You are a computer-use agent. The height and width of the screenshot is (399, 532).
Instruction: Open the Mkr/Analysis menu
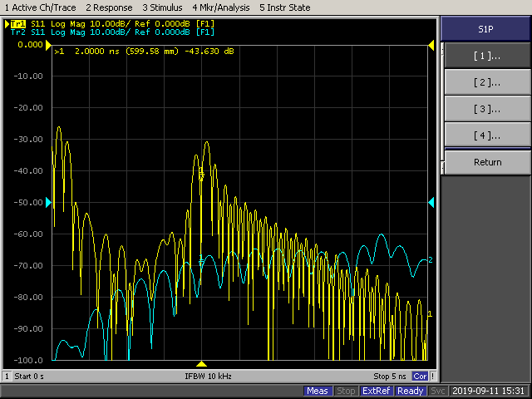[x=220, y=7]
